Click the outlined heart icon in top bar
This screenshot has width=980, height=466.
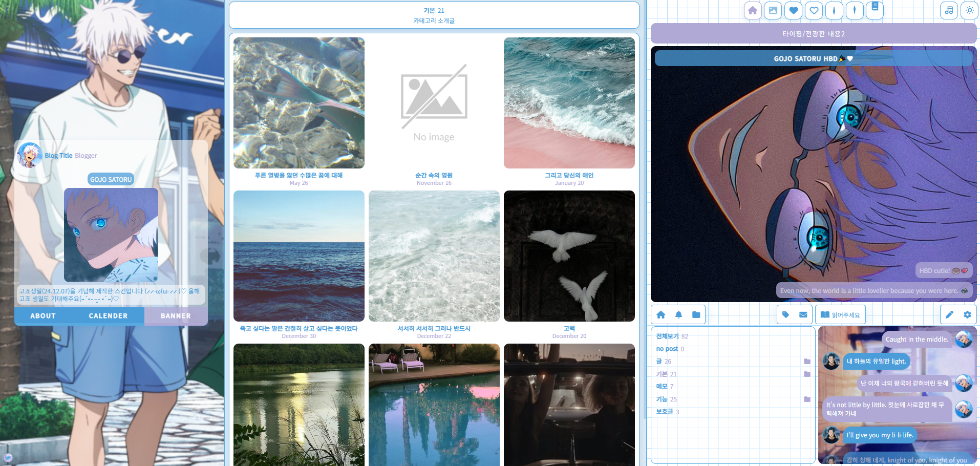[814, 10]
